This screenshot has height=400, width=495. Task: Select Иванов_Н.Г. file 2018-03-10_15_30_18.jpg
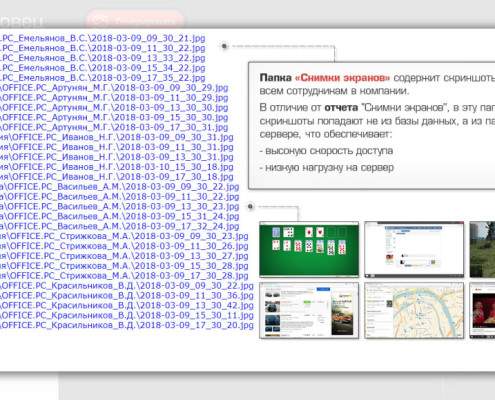point(117,167)
